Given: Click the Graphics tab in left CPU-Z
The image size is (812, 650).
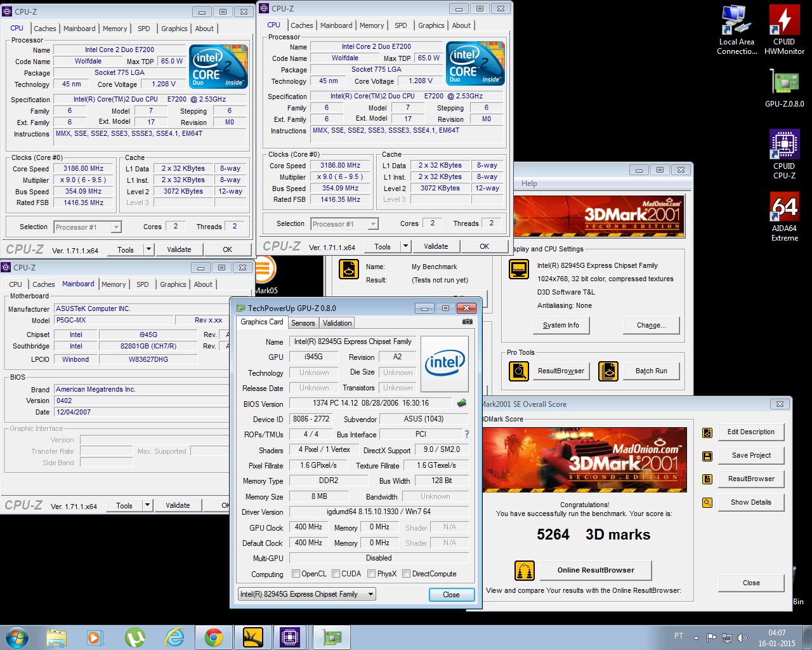Looking at the screenshot, I should pyautogui.click(x=174, y=29).
